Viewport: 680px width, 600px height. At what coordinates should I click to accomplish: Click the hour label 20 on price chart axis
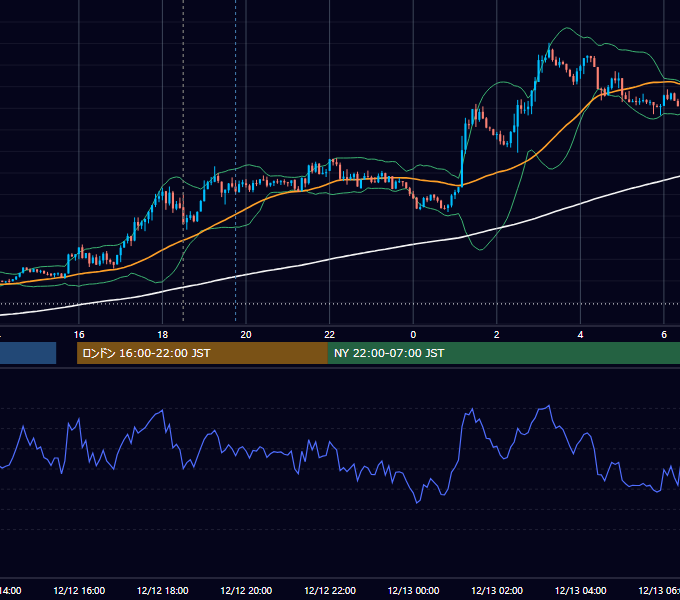pos(246,335)
